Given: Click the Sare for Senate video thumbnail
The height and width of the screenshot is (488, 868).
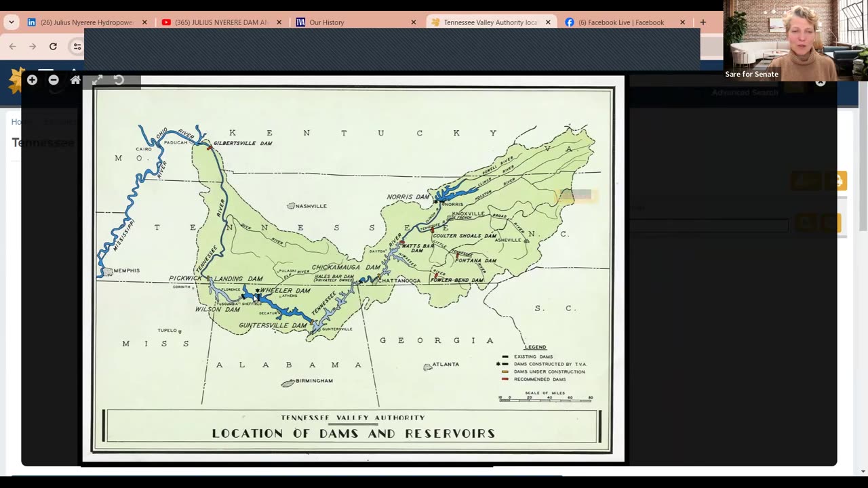Looking at the screenshot, I should click(x=795, y=41).
